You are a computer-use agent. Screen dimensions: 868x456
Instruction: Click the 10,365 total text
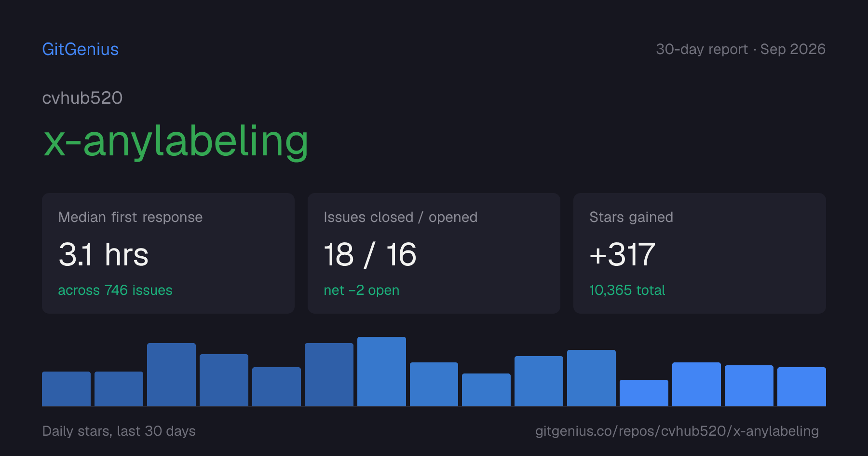pos(627,290)
